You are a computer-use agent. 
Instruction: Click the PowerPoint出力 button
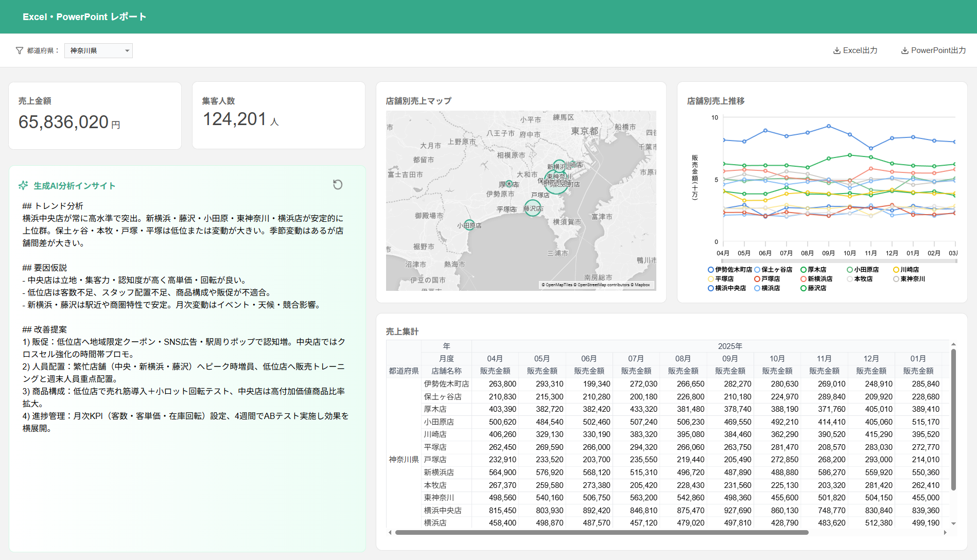(x=933, y=50)
